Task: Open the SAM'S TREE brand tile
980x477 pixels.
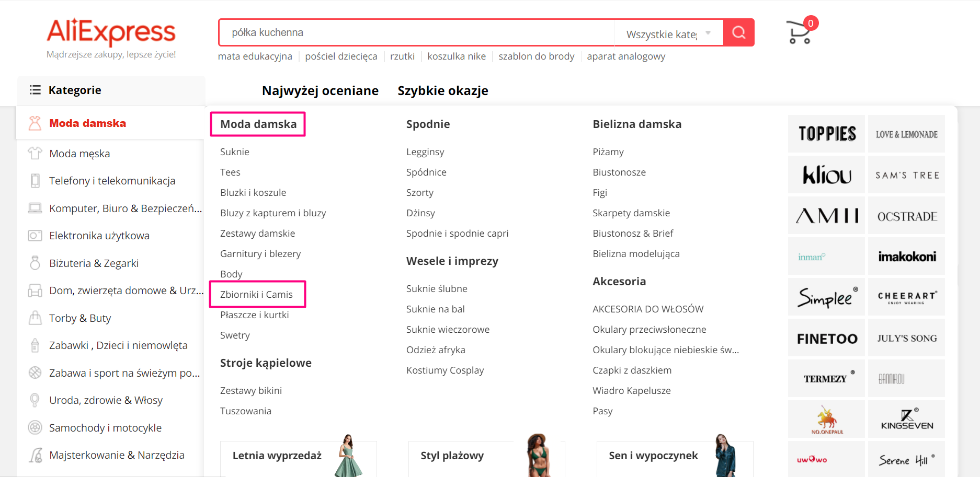Action: 906,174
